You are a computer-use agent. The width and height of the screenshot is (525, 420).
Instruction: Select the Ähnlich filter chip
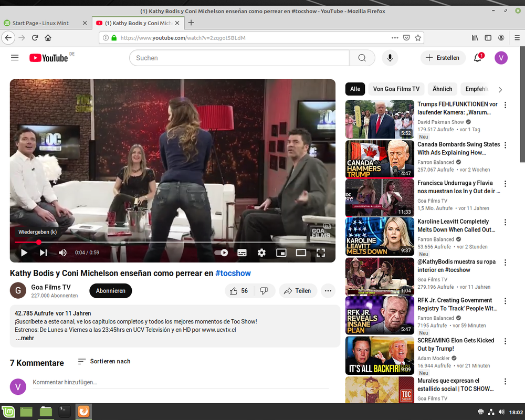(x=442, y=89)
